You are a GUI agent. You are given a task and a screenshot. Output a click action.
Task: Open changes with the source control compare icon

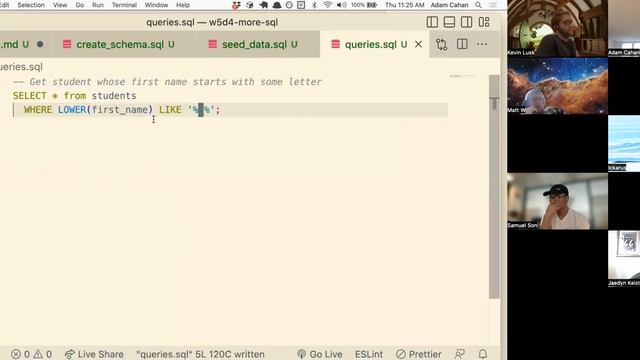[441, 44]
